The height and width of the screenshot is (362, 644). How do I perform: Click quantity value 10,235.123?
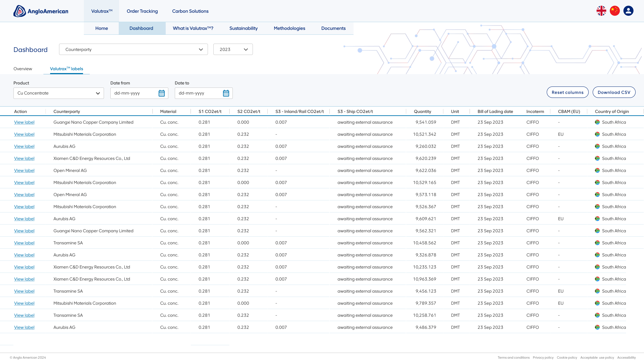tap(424, 267)
